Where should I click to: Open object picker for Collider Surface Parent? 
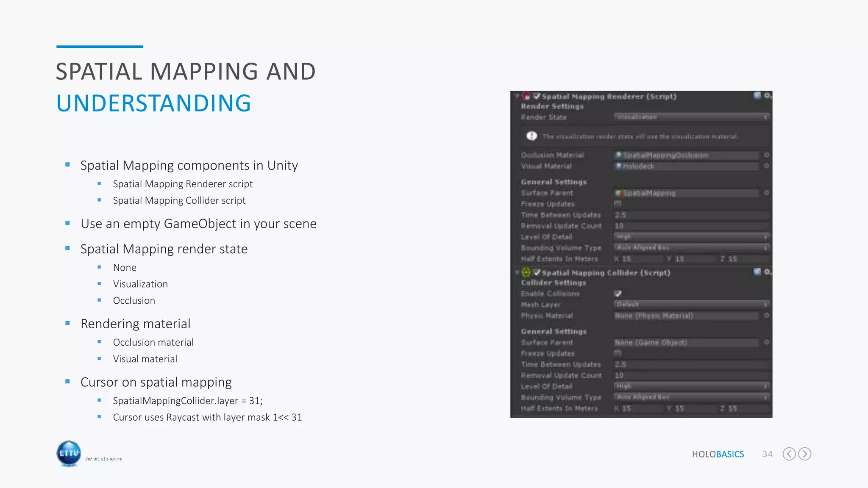tap(766, 342)
